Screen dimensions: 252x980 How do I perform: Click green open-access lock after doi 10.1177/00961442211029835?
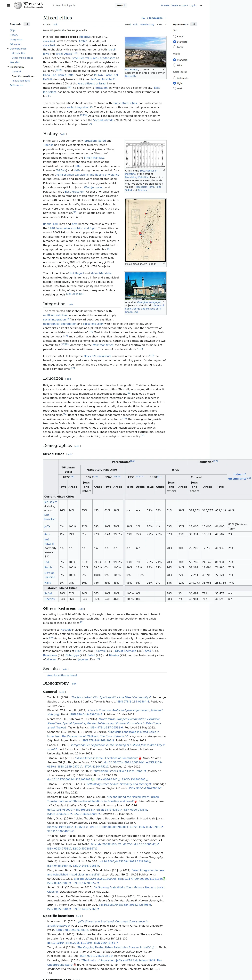[94, 780]
